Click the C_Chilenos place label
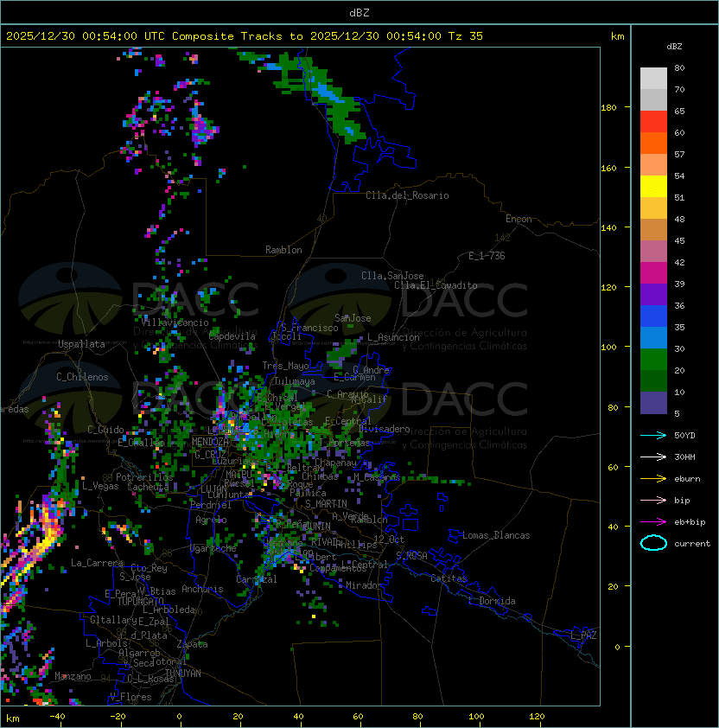The height and width of the screenshot is (728, 719). point(82,377)
